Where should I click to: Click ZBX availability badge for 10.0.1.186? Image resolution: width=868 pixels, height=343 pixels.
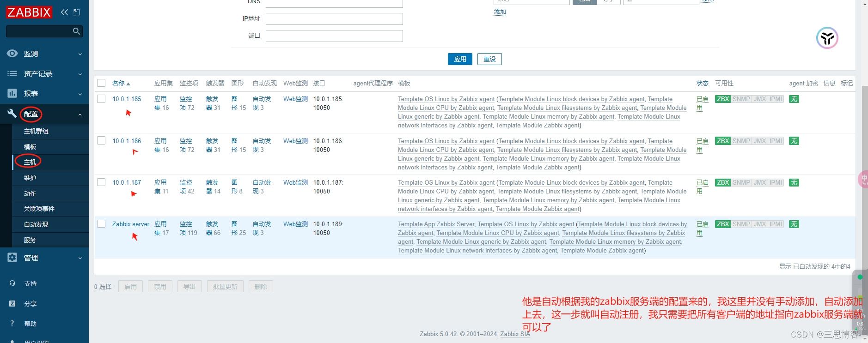723,141
